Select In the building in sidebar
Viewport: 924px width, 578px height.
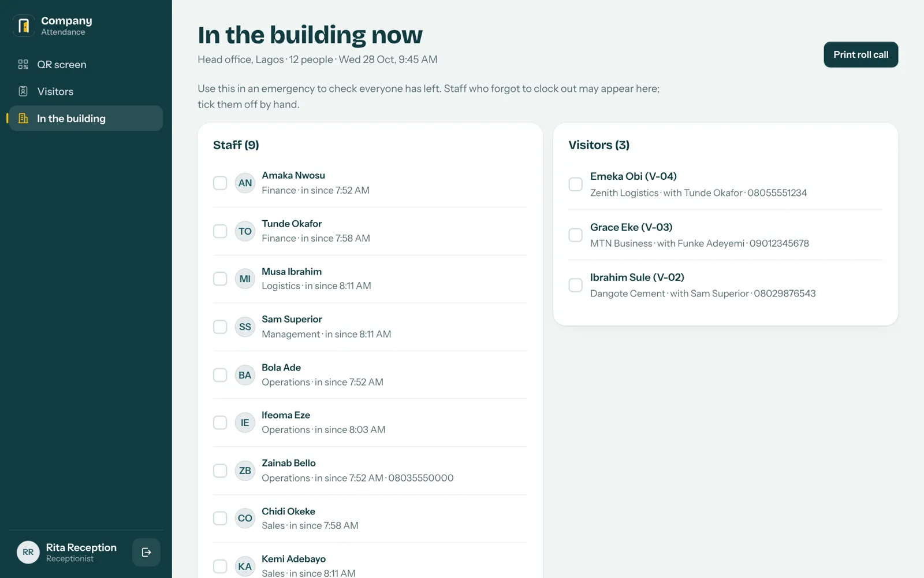coord(86,118)
